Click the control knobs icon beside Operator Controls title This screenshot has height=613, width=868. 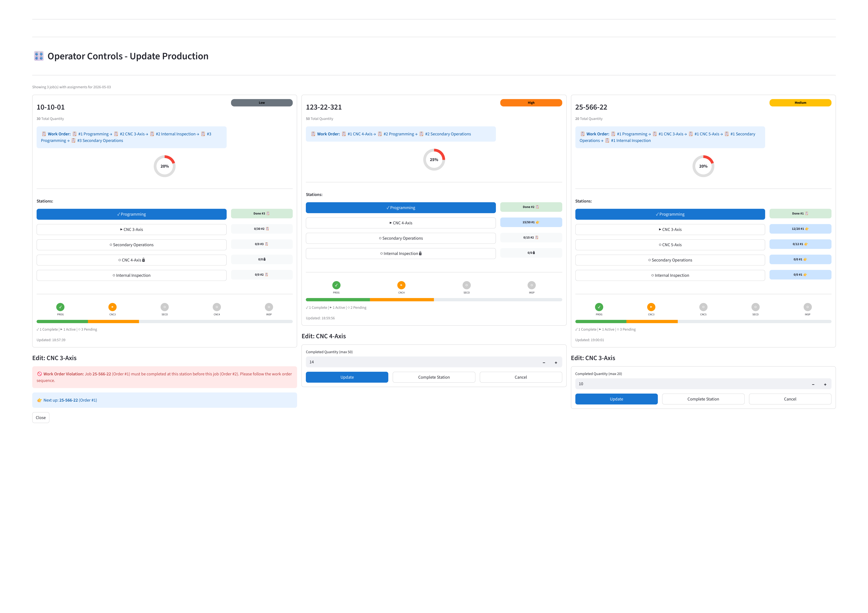coord(39,56)
